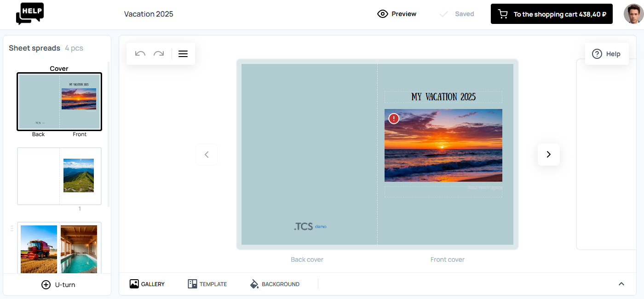Click To the shopping cart button
The width and height of the screenshot is (644, 299).
coord(552,14)
